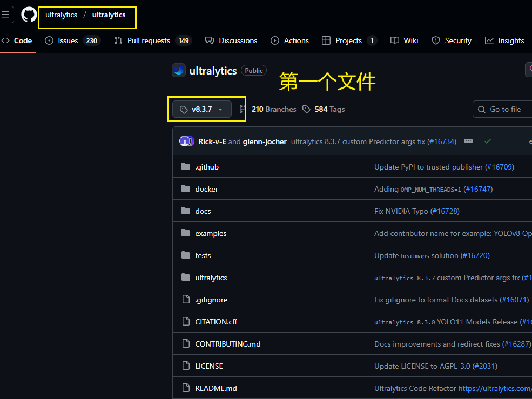Image resolution: width=532 pixels, height=399 pixels.
Task: Open the CONTRIBUTING.md file
Action: [228, 344]
